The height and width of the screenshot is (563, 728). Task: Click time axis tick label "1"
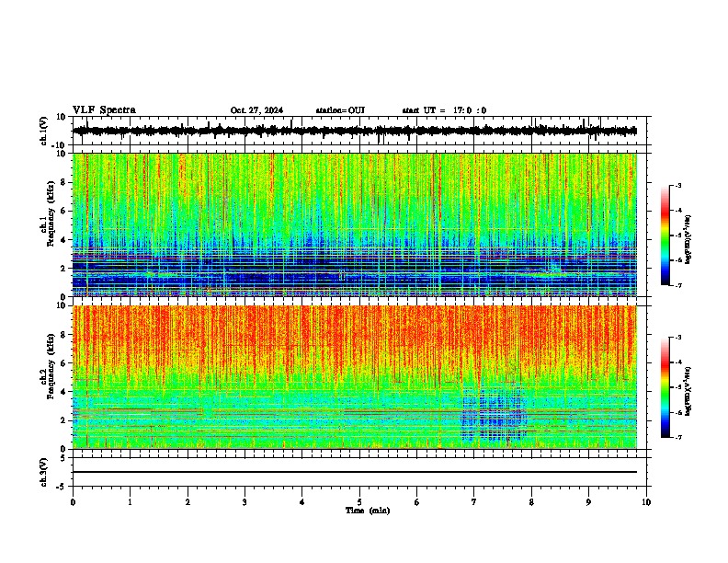pos(130,502)
